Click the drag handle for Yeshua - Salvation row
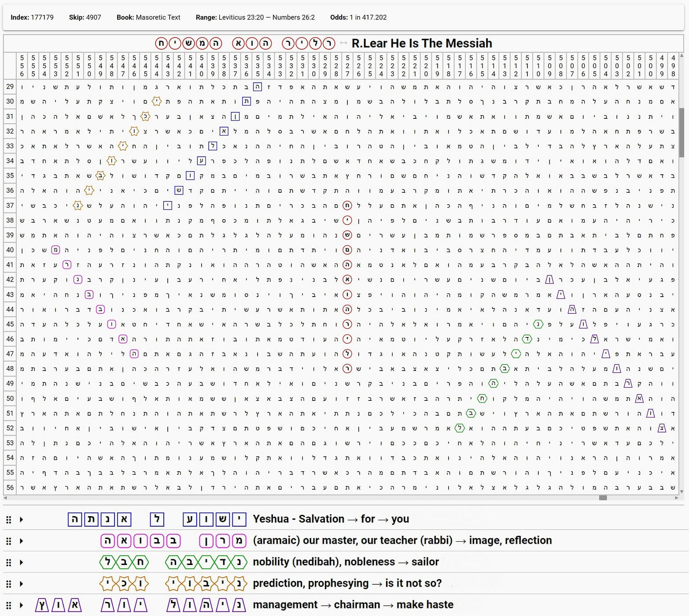689x616 pixels. tap(8, 520)
